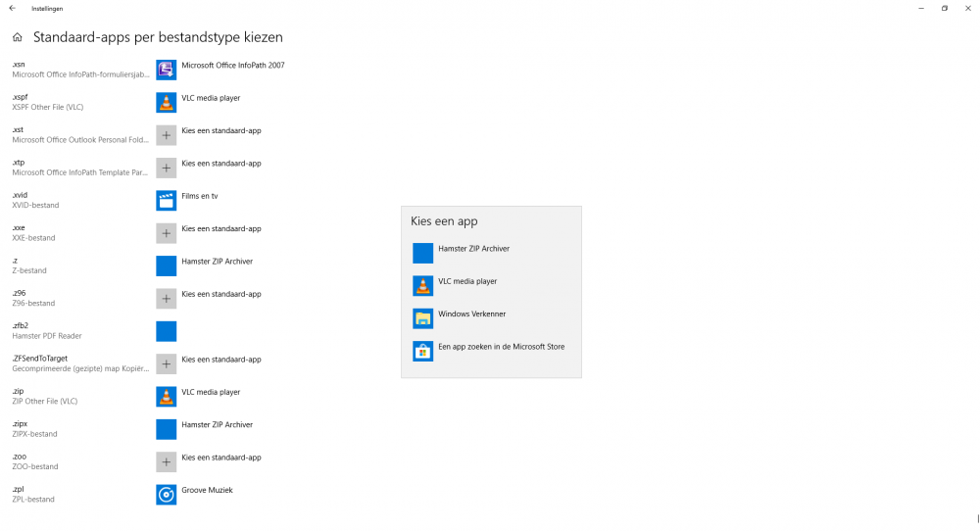Click ZPL-bestand description text
Screen dimensions: 980x531
point(33,500)
